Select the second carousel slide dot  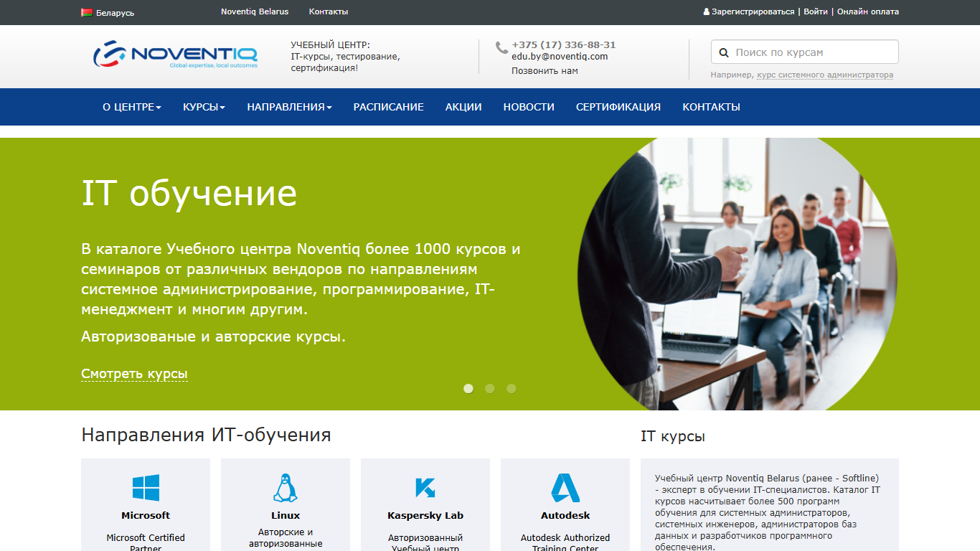(x=490, y=389)
